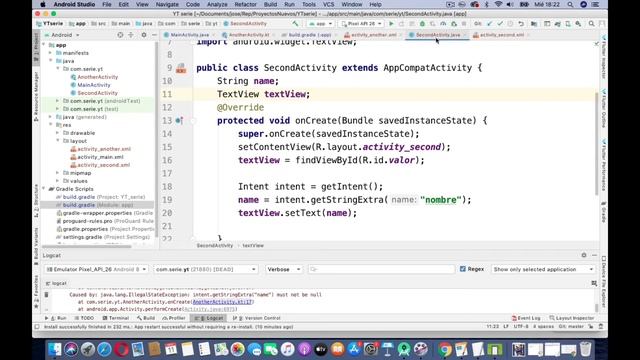Toggle the Flutter Outline side panel

[604, 109]
